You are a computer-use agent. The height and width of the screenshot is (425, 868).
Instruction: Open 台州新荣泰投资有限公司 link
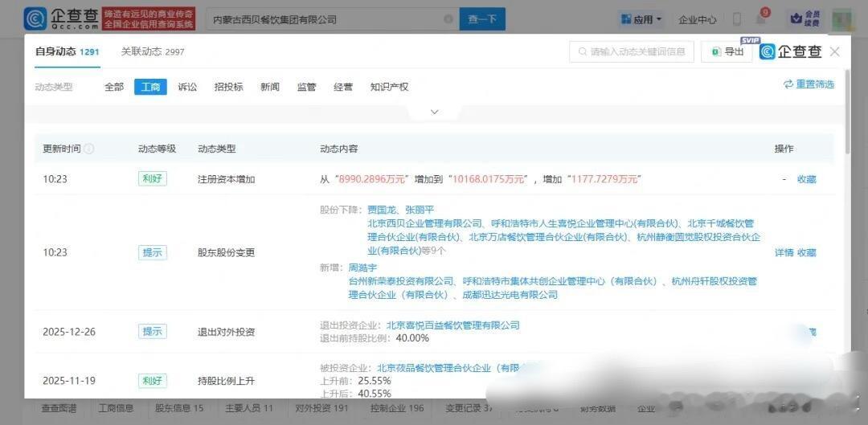[401, 281]
